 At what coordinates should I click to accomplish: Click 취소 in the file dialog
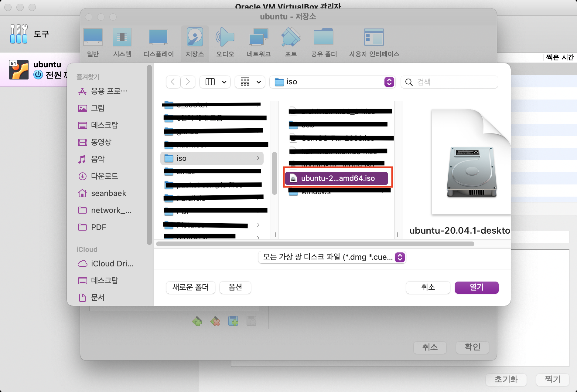click(428, 287)
